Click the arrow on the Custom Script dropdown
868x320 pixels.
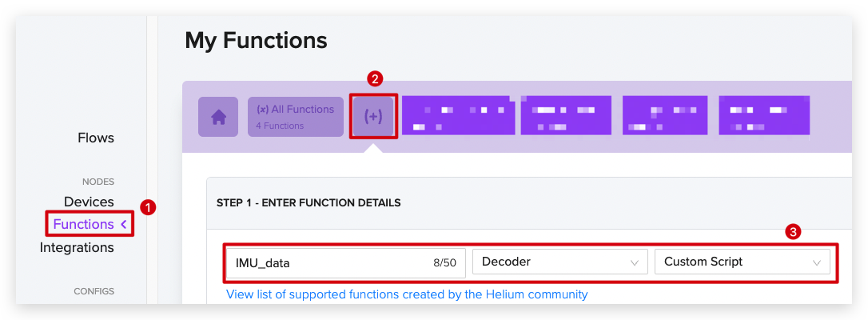(x=817, y=263)
